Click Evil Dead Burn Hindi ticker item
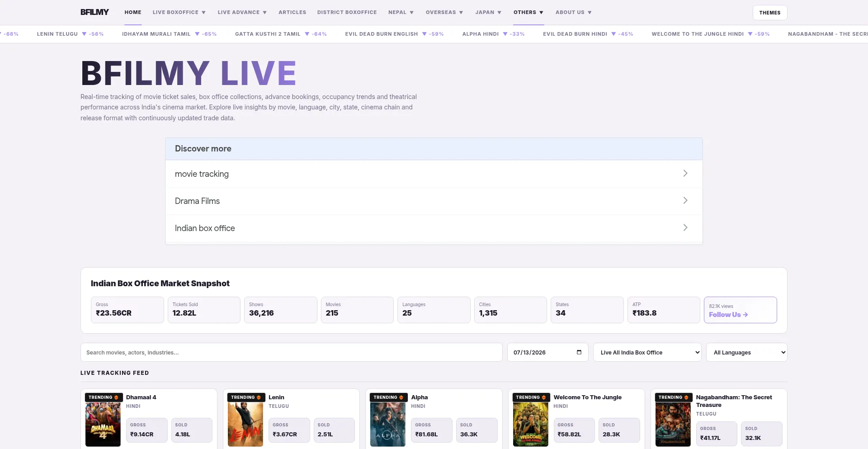Viewport: 868px width, 449px height. (x=588, y=34)
